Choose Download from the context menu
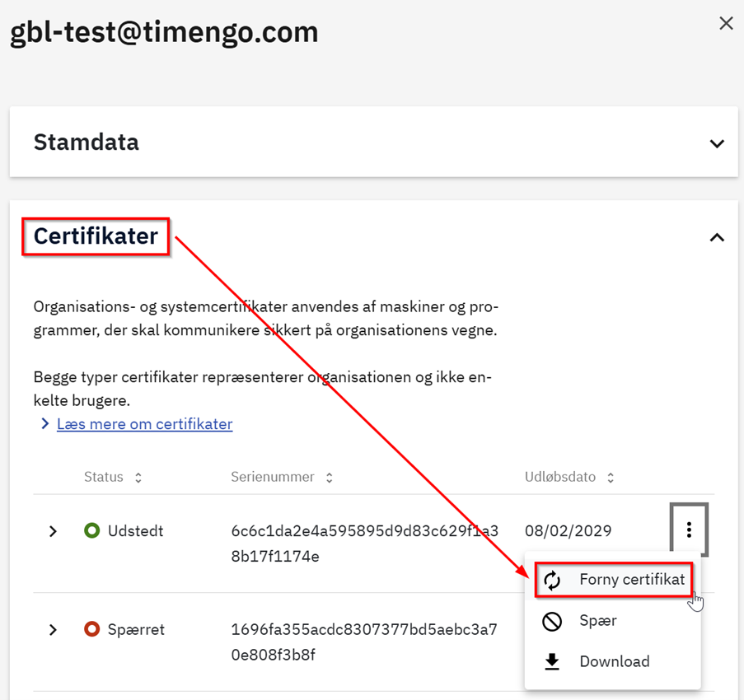Viewport: 744px width, 700px height. click(x=614, y=661)
